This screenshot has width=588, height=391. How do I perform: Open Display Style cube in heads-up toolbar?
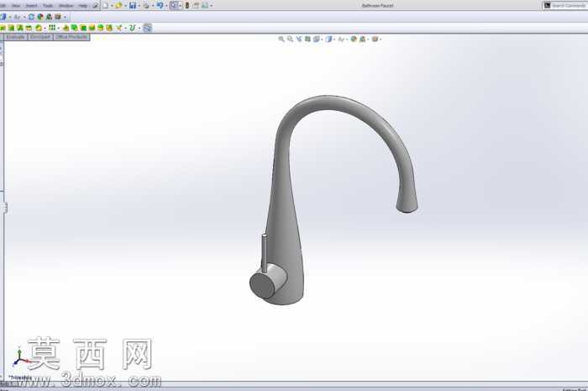coord(329,39)
